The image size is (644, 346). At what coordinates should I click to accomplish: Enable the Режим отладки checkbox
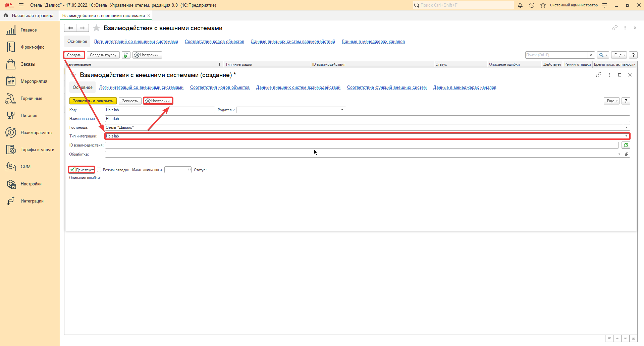(x=99, y=170)
